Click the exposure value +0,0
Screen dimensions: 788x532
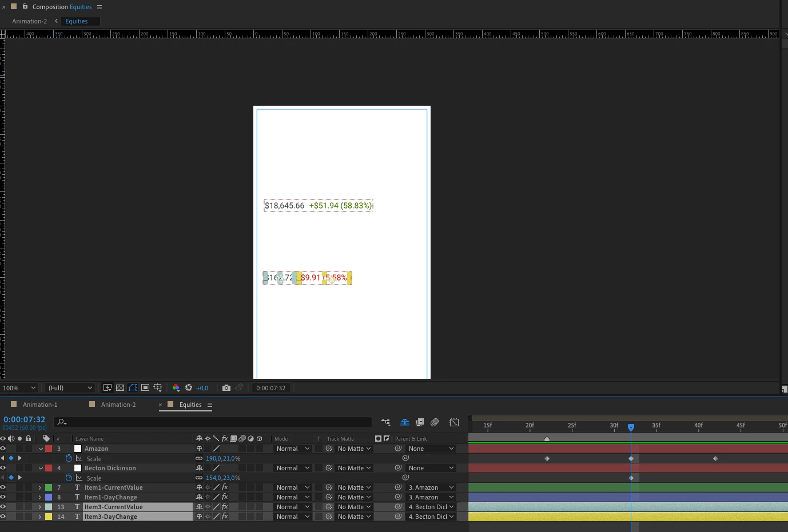[202, 388]
